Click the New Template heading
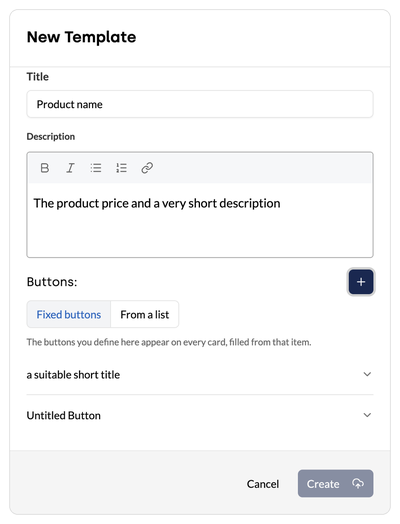 [82, 37]
